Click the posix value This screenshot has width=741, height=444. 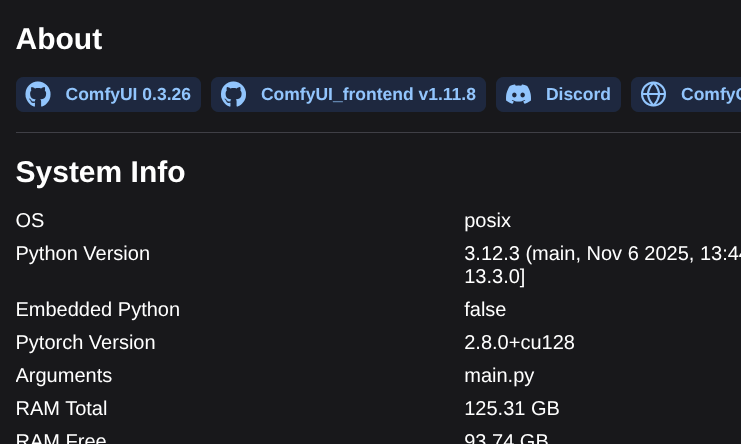pyautogui.click(x=487, y=221)
